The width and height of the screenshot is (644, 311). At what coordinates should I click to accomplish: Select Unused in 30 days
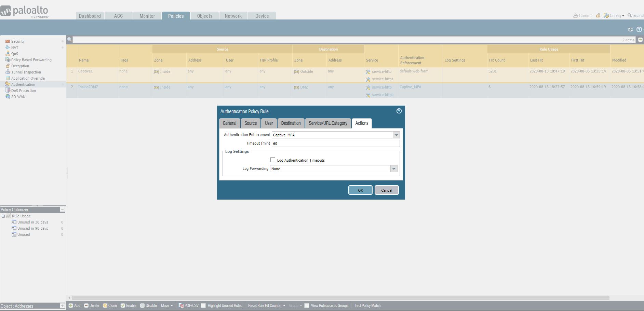pyautogui.click(x=33, y=222)
